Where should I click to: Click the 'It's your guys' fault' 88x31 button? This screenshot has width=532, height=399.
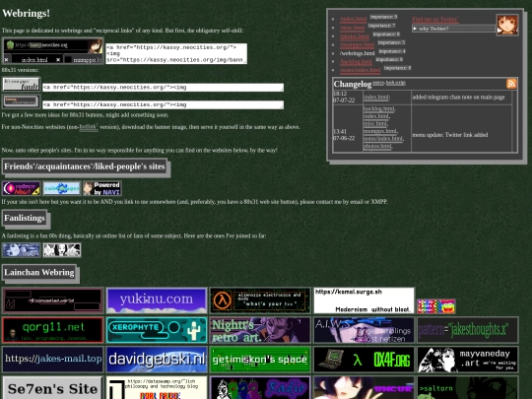pyautogui.click(x=22, y=85)
